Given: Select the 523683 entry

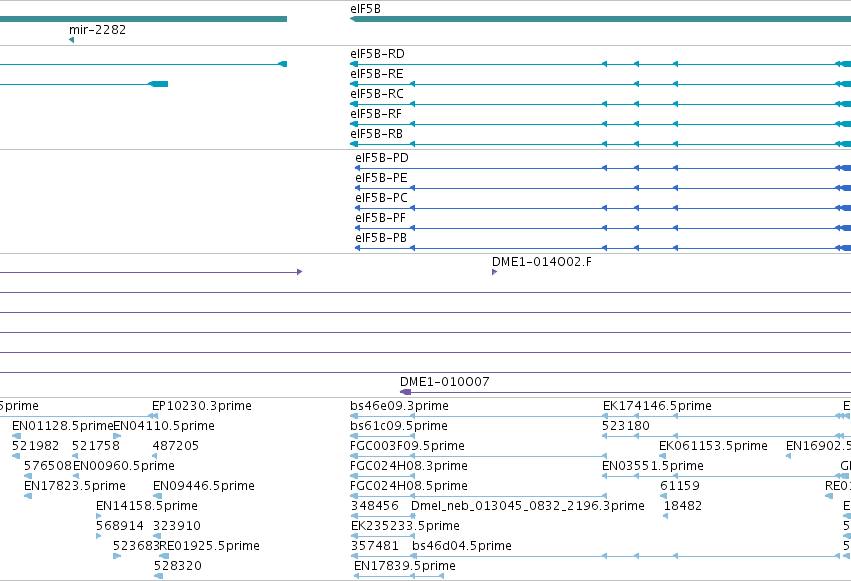Looking at the screenshot, I should tap(136, 546).
